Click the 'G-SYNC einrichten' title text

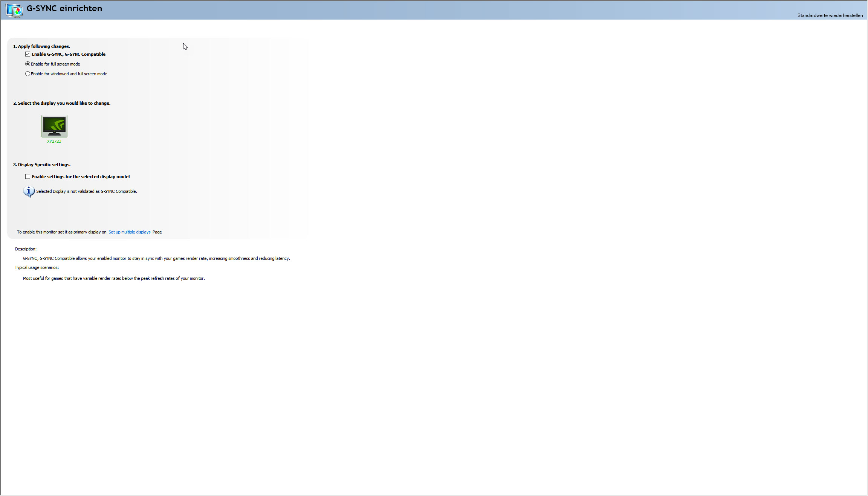[x=64, y=8]
